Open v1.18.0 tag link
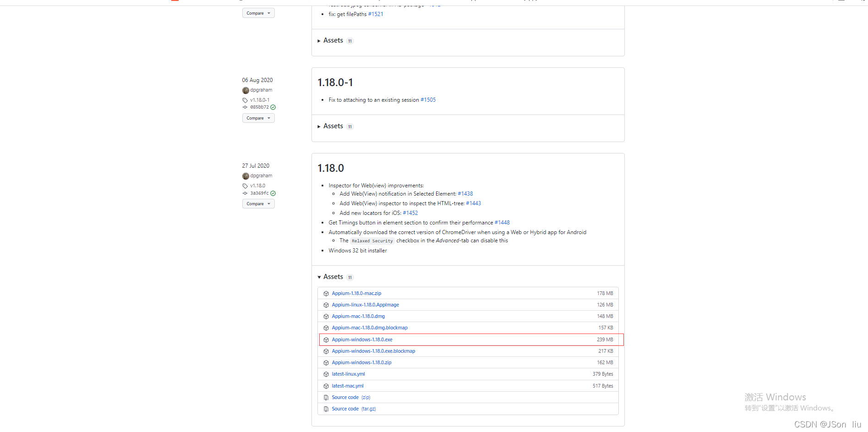This screenshot has height=432, width=868. pyautogui.click(x=257, y=186)
